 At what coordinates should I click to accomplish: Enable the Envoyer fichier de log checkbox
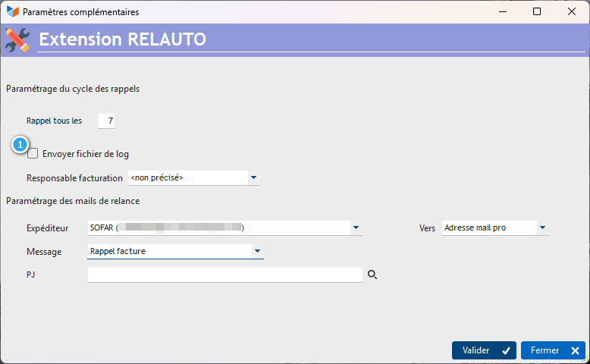(x=33, y=154)
